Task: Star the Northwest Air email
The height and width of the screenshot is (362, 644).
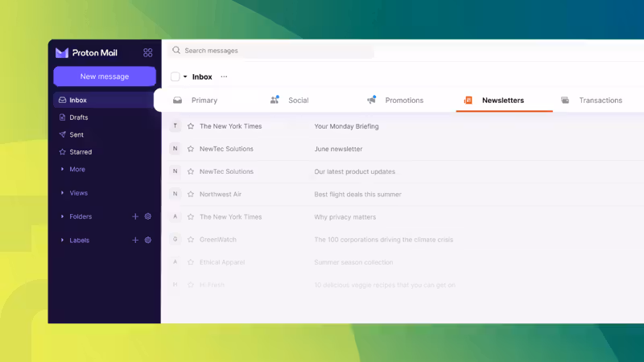Action: pyautogui.click(x=191, y=194)
